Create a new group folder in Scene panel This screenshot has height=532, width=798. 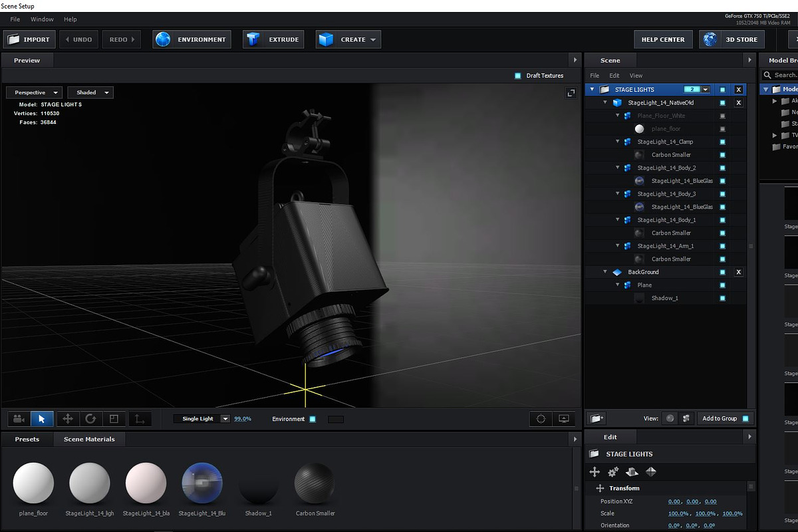pyautogui.click(x=597, y=418)
